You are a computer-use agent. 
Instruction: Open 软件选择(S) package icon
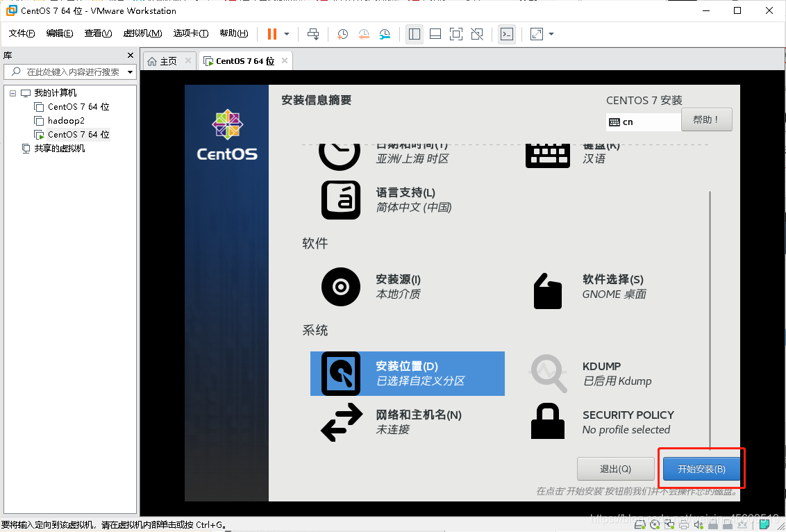547,291
